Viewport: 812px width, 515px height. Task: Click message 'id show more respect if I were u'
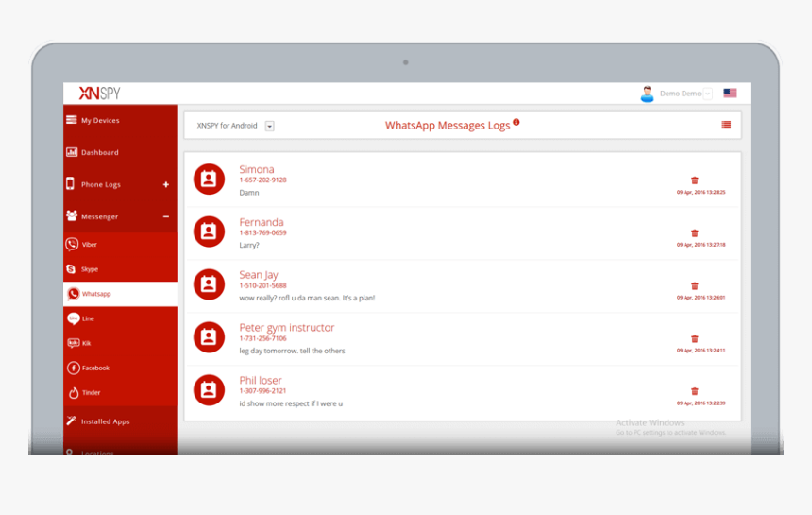tap(291, 403)
